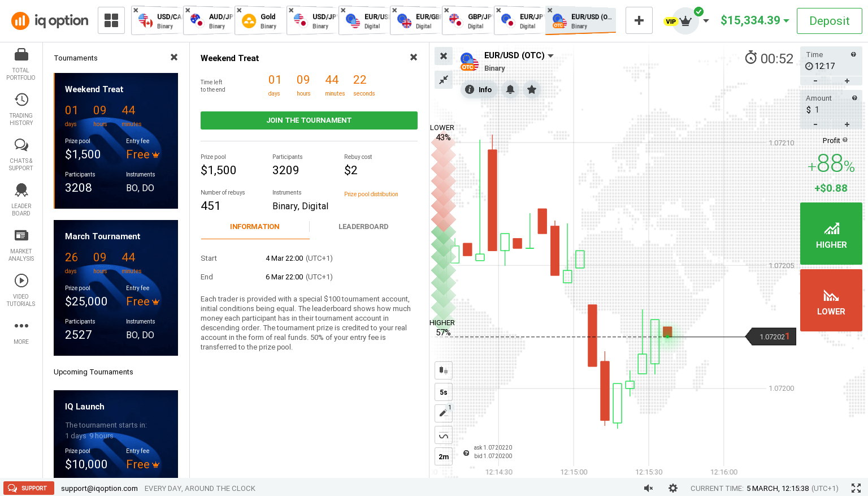This screenshot has width=868, height=496.
Task: Toggle fullscreen mode in the bottom bar
Action: coord(856,488)
